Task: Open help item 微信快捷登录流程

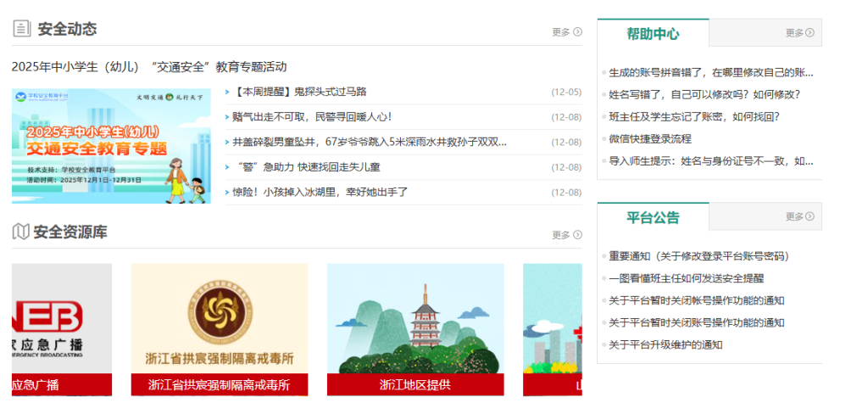Action: point(650,139)
